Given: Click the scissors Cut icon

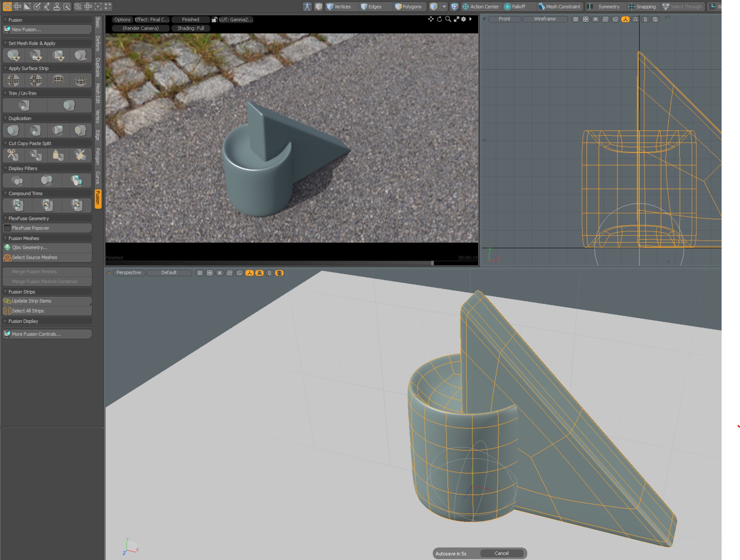Looking at the screenshot, I should pyautogui.click(x=13, y=155).
